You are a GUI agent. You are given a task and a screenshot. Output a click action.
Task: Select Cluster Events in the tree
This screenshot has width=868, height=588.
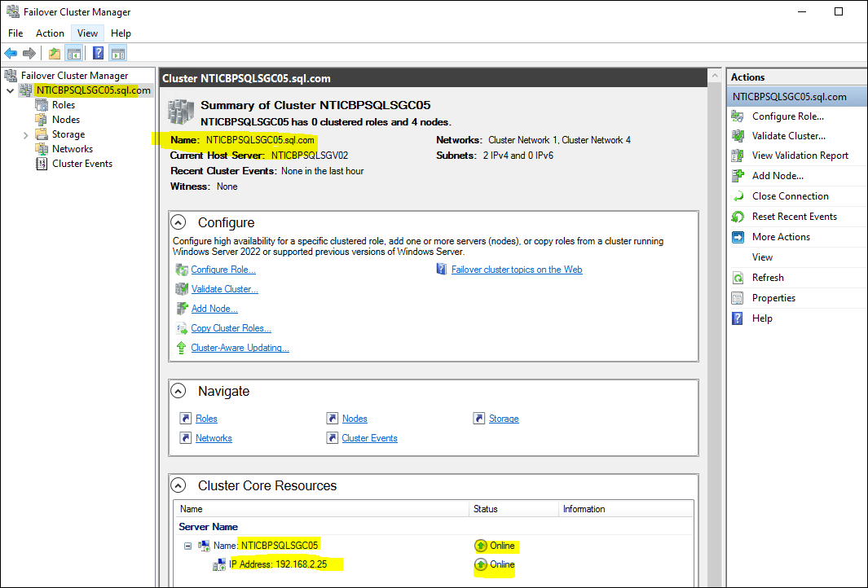[x=82, y=164]
